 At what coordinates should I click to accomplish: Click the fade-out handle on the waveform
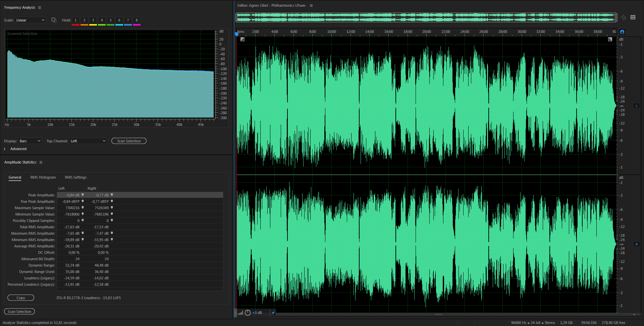click(x=610, y=39)
